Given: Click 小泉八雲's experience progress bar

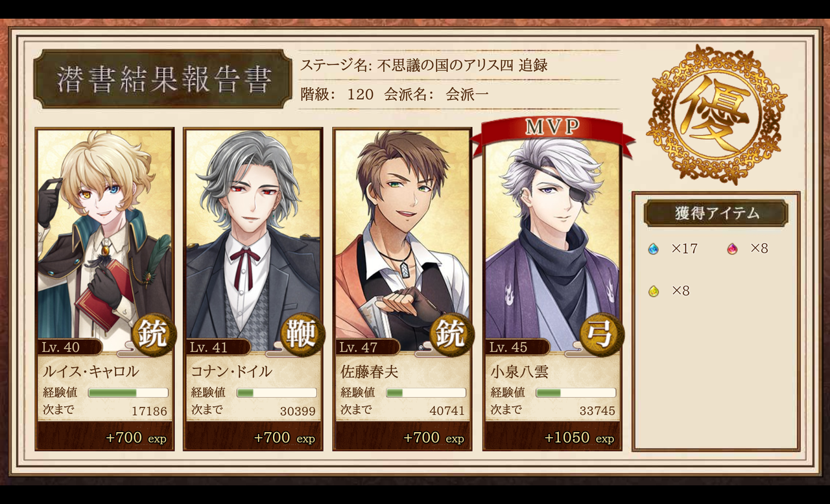Looking at the screenshot, I should (576, 393).
